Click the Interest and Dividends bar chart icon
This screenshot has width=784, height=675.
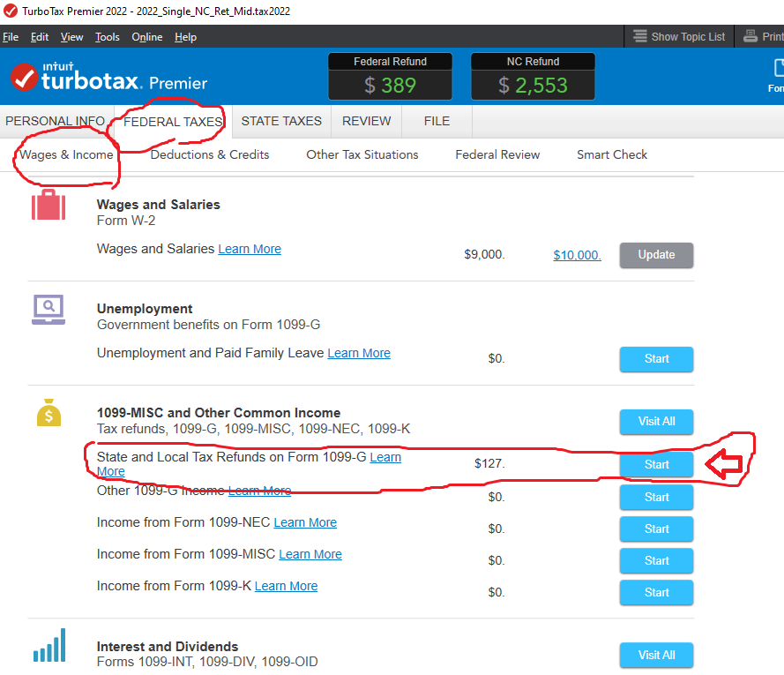[x=49, y=647]
